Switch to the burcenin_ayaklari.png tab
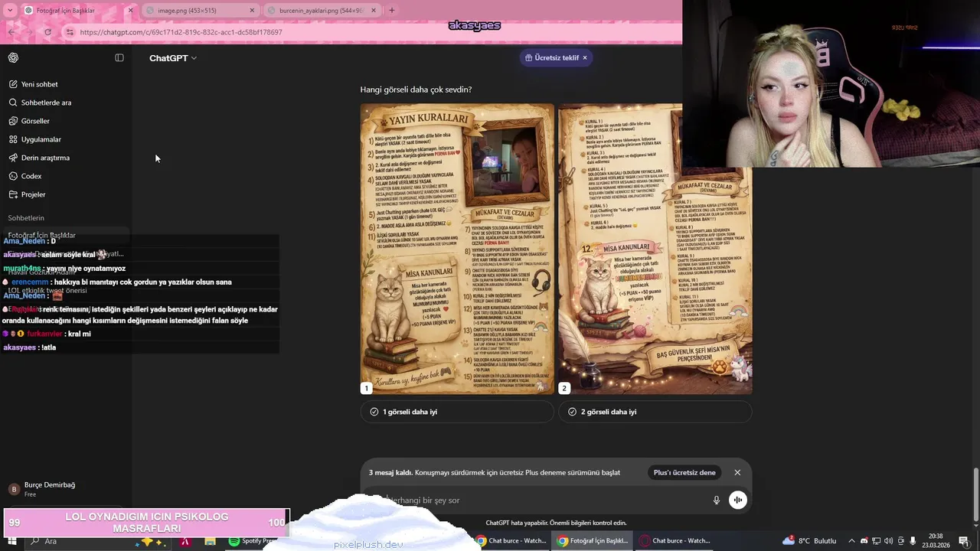The width and height of the screenshot is (980, 551). coord(322,11)
